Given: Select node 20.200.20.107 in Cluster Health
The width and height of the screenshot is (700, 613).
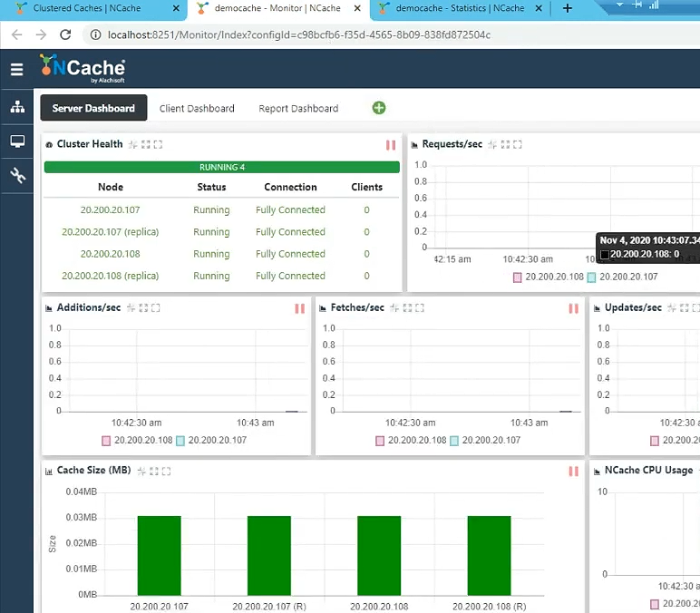Looking at the screenshot, I should [x=111, y=209].
